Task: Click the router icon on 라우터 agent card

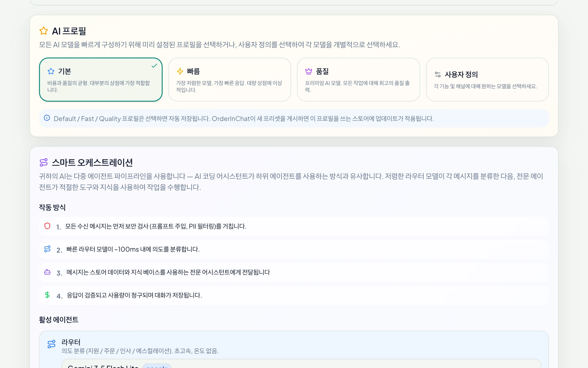Action: pos(51,344)
